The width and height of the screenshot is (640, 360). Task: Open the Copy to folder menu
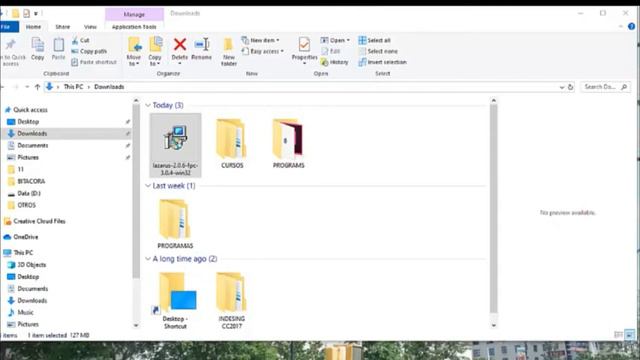coord(155,51)
